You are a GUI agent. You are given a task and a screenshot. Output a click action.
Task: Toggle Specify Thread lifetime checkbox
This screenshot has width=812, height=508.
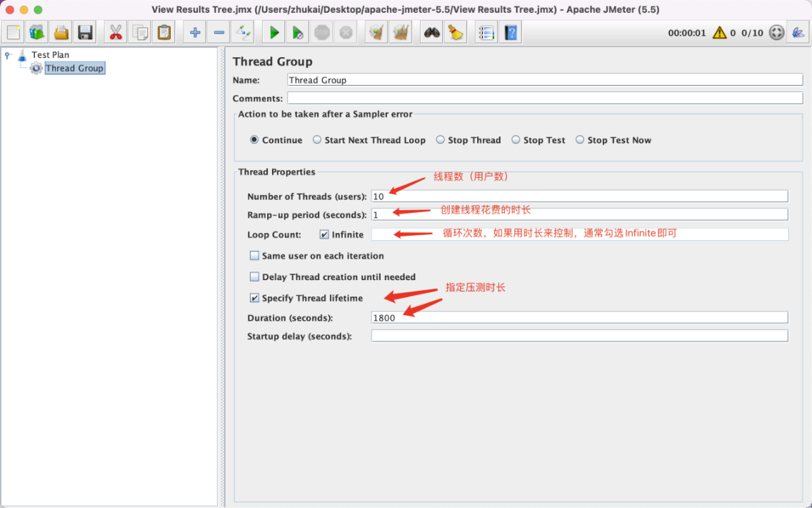coord(255,298)
